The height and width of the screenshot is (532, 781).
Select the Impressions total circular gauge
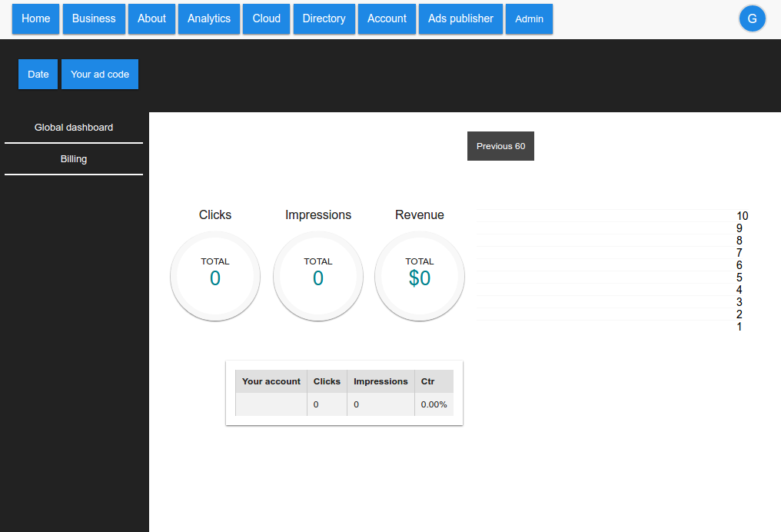(x=318, y=276)
